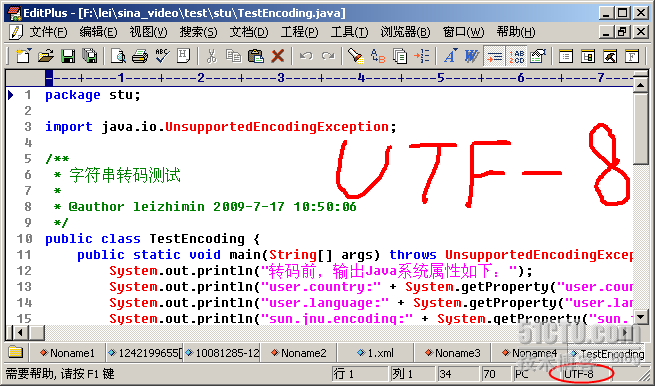Restore the inner document window
This screenshot has height=386, width=655.
tap(622, 32)
